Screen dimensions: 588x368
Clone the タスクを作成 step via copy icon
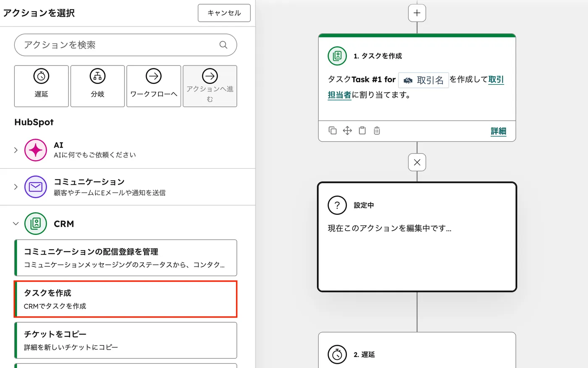(332, 130)
